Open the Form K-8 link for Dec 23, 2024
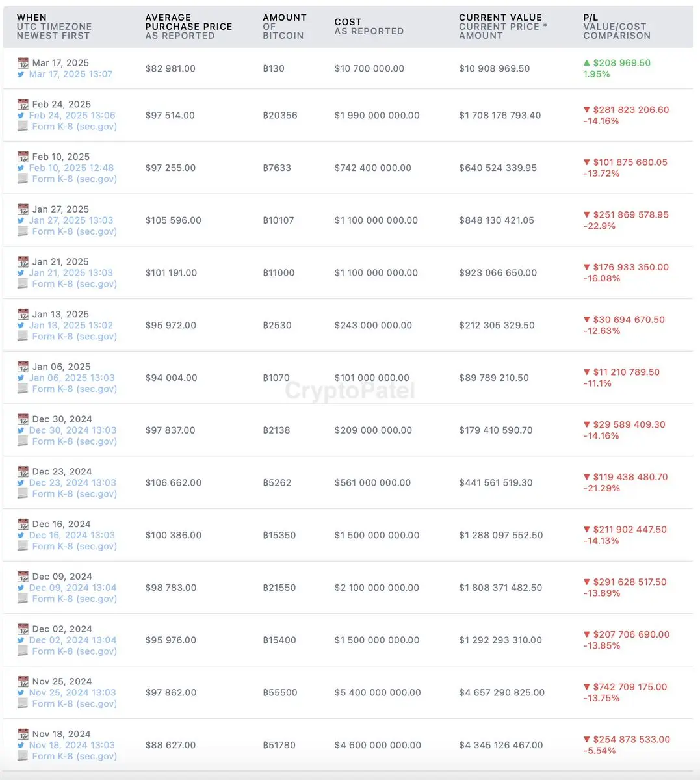The image size is (700, 780). pos(74,493)
